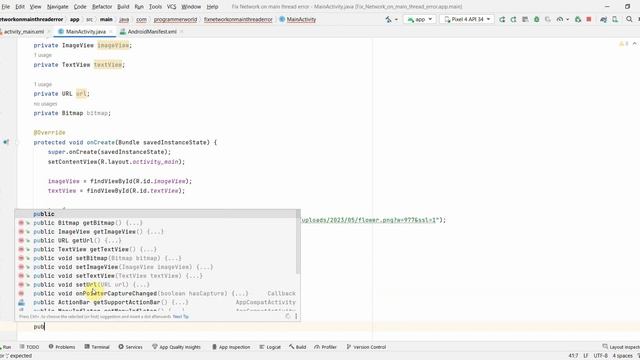This screenshot has width=640, height=360.
Task: Open the File menu
Action: [x=5, y=7]
